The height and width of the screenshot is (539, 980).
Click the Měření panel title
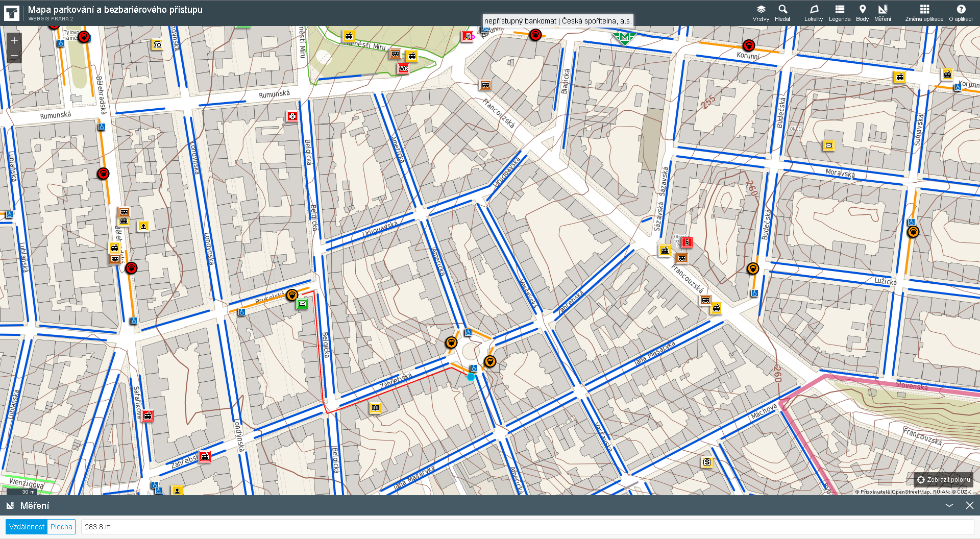(x=35, y=505)
